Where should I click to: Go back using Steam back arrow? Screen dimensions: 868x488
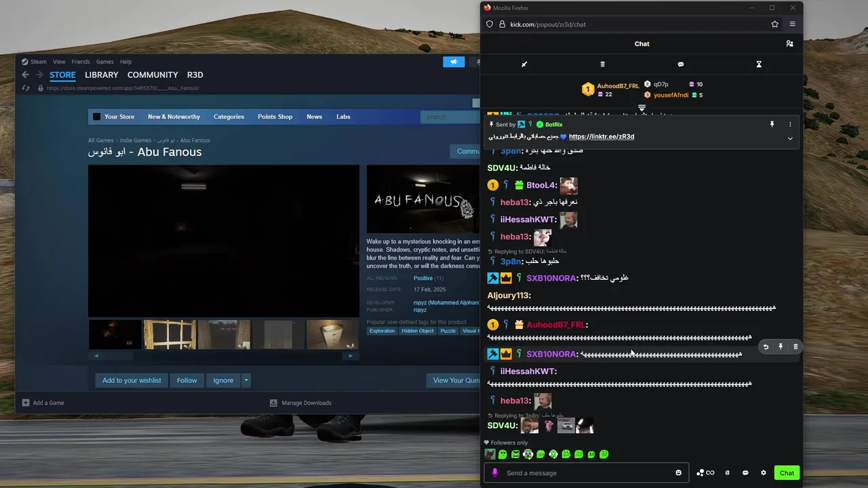(x=25, y=75)
